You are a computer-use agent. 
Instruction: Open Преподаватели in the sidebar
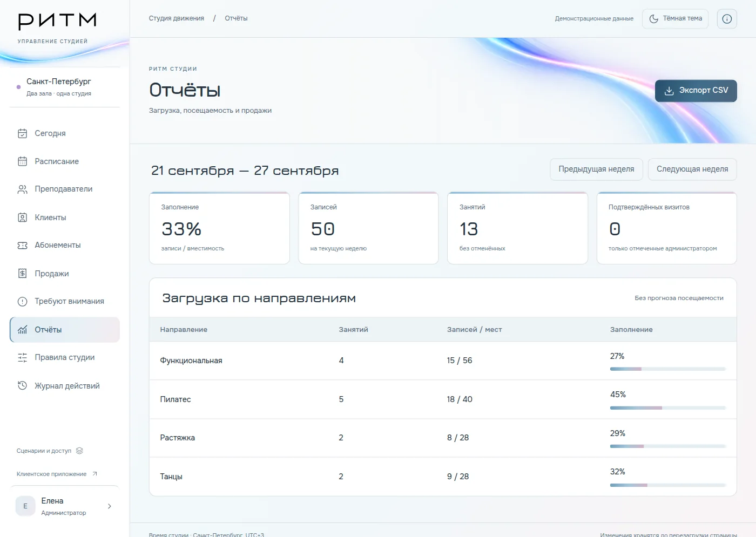click(65, 189)
